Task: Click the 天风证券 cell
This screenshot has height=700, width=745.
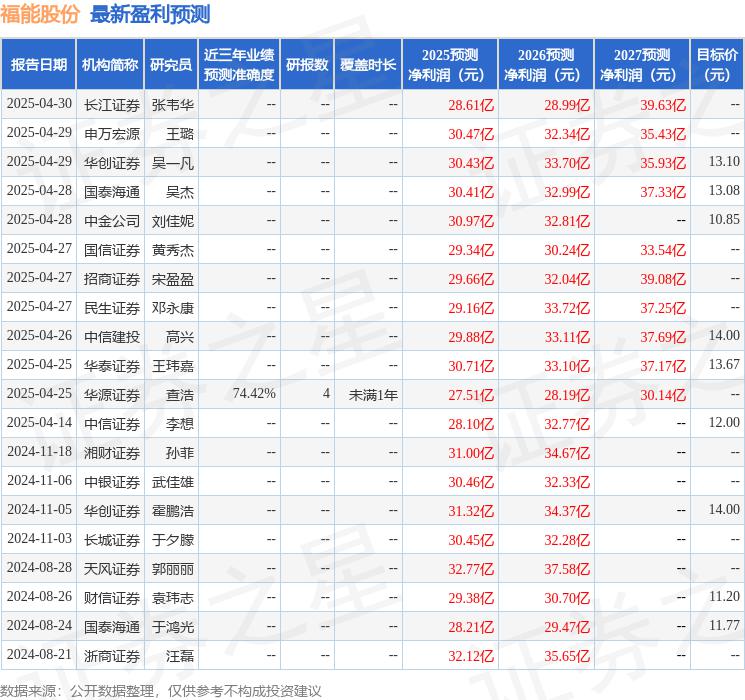Action: tap(112, 569)
